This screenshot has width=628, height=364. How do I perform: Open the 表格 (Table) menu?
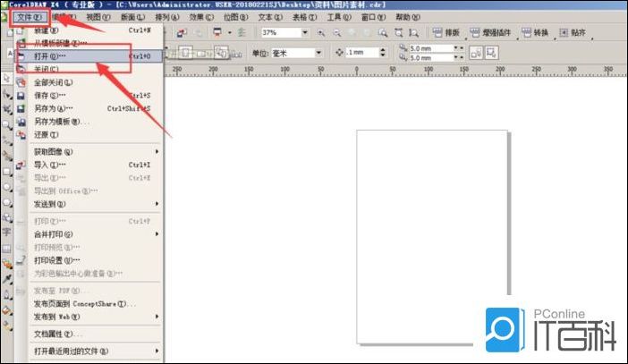tap(304, 17)
